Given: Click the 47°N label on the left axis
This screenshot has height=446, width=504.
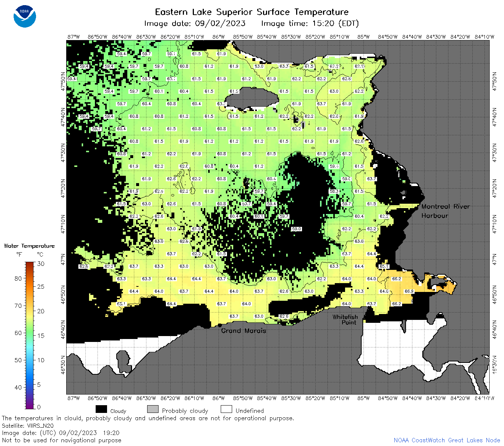Looking at the screenshot, I should click(x=63, y=259).
